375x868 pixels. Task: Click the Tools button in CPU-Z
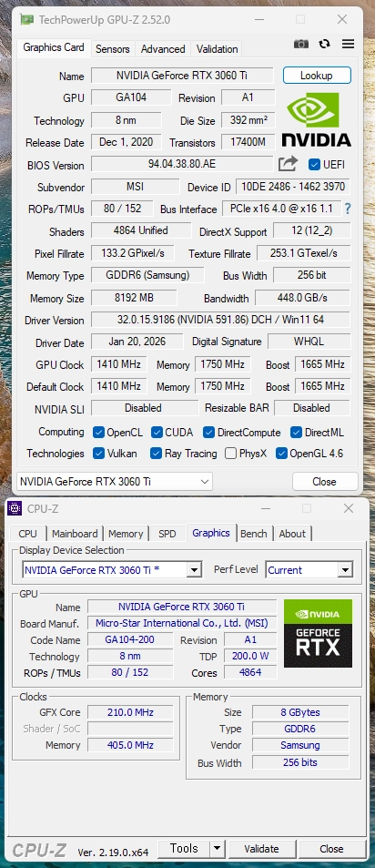point(184,848)
